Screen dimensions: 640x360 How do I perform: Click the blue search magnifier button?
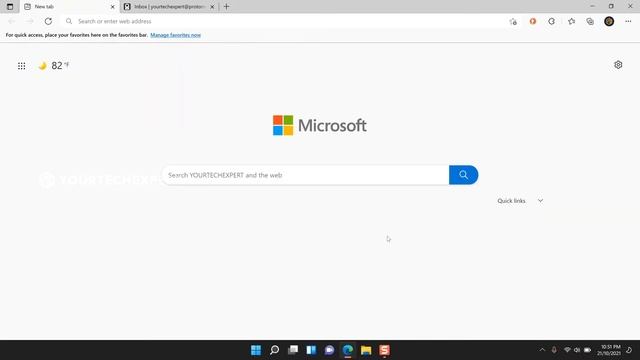coord(463,175)
